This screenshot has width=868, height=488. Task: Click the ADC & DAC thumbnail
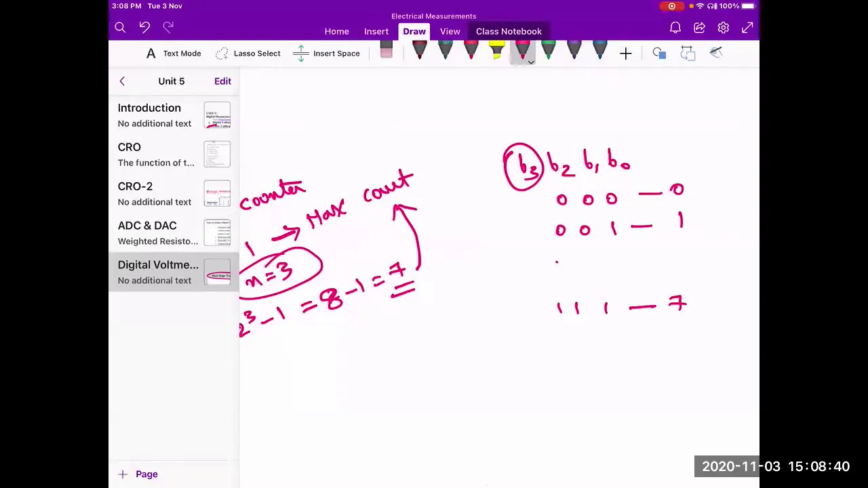click(x=217, y=233)
